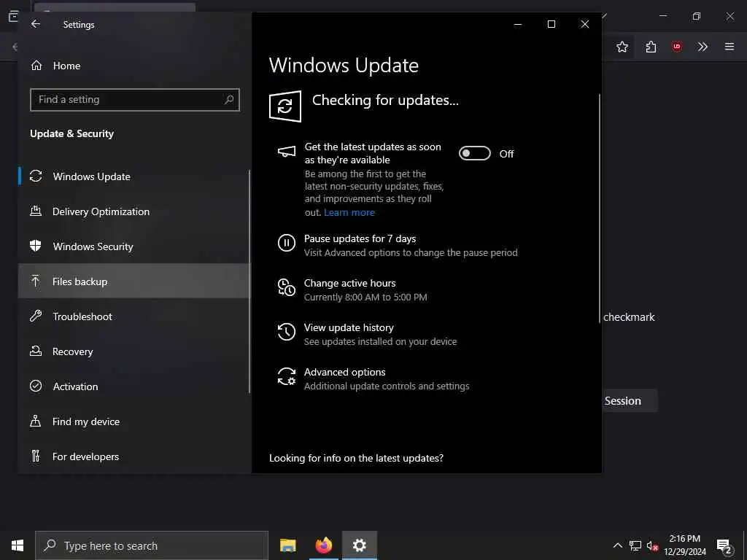747x560 pixels.
Task: Click the Advanced options gear-sync icon
Action: click(286, 376)
